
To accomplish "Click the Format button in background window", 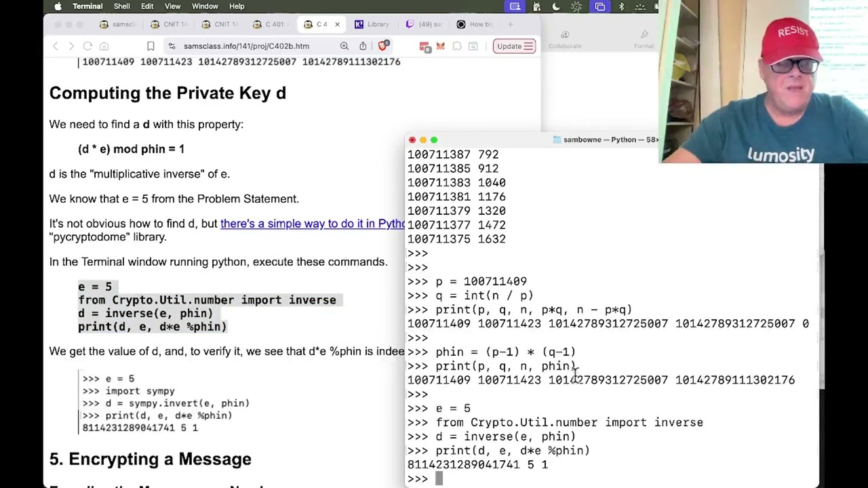I will click(x=644, y=40).
